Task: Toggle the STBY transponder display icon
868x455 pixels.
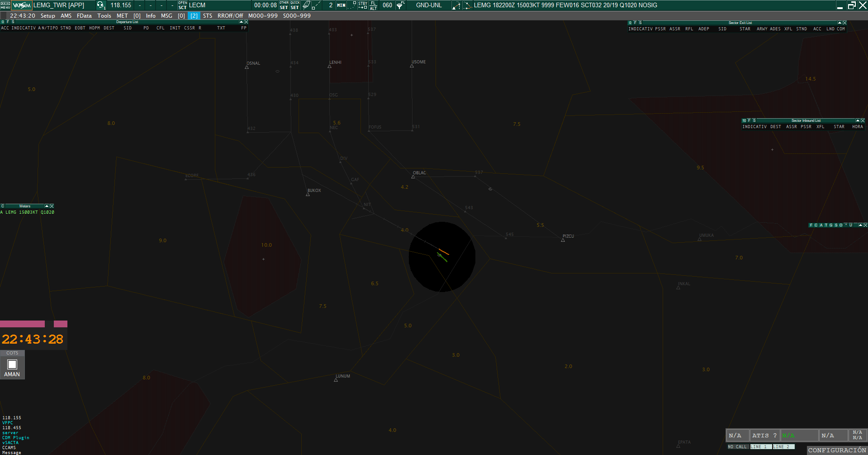Action: (363, 5)
